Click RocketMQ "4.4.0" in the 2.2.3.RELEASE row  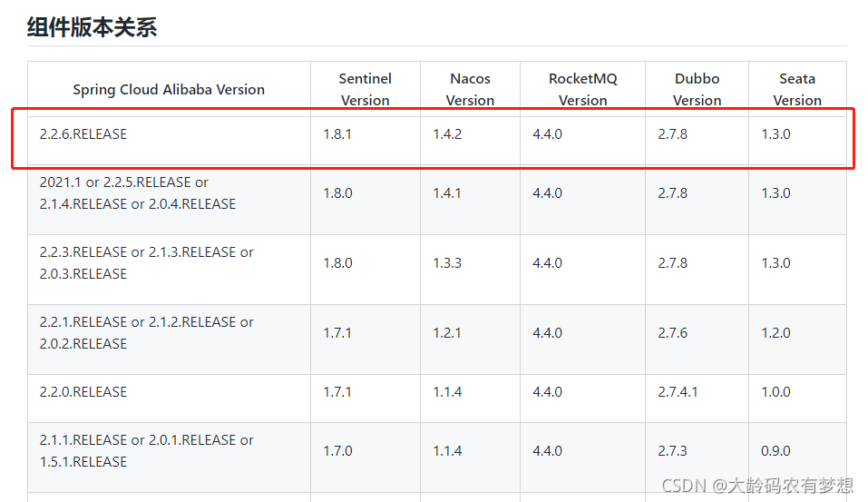(x=547, y=263)
